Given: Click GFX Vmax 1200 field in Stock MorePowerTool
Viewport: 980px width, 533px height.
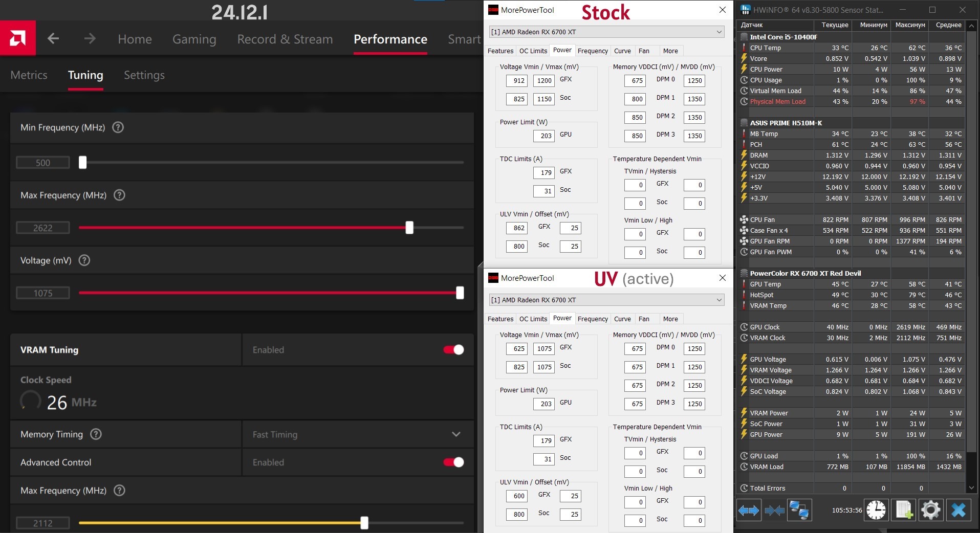Looking at the screenshot, I should tap(543, 80).
